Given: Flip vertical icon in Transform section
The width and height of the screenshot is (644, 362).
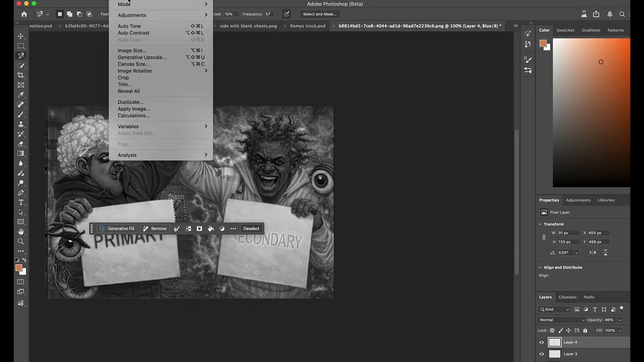Looking at the screenshot, I should point(605,252).
